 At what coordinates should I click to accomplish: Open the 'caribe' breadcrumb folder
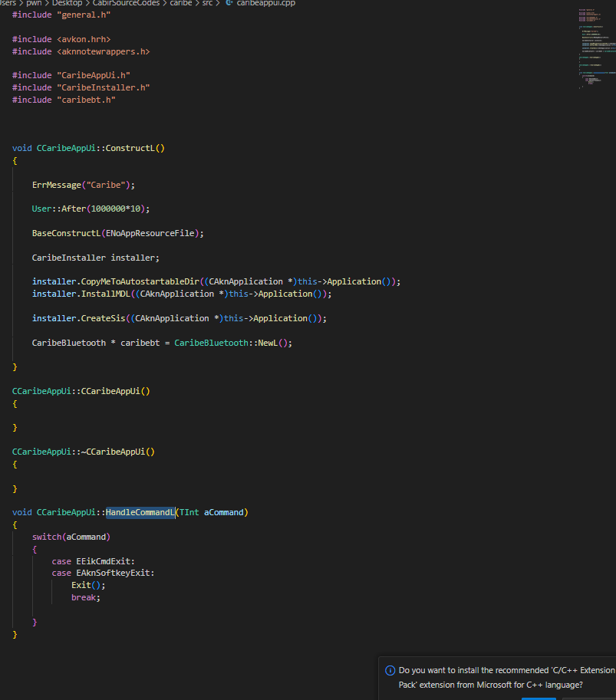181,2
